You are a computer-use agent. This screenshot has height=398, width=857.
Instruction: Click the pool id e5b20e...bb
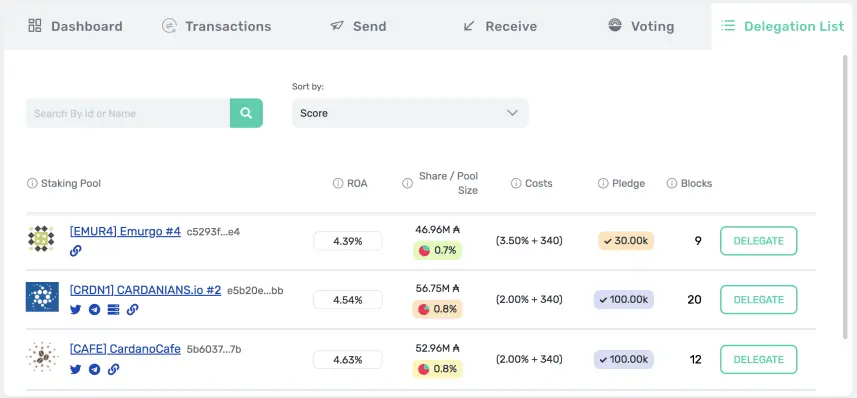tap(255, 290)
